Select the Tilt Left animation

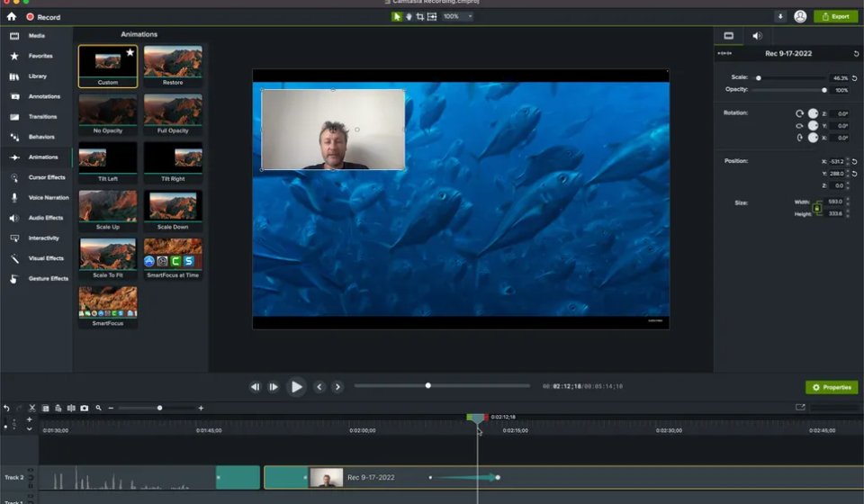pyautogui.click(x=108, y=163)
